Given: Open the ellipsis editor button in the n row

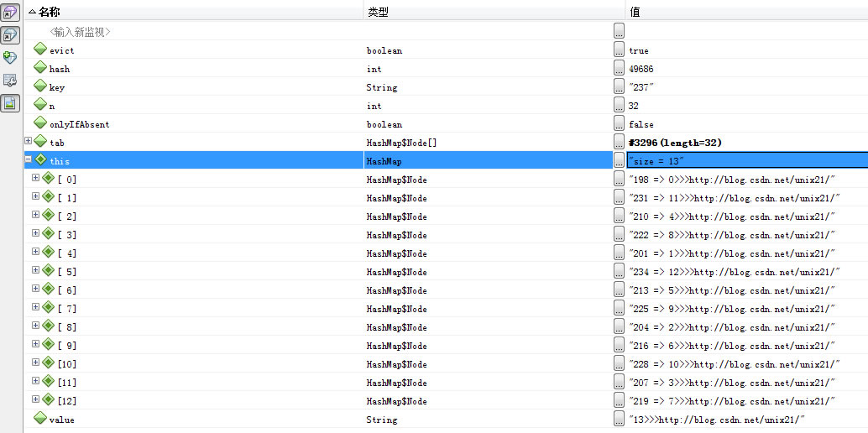Looking at the screenshot, I should tap(619, 105).
